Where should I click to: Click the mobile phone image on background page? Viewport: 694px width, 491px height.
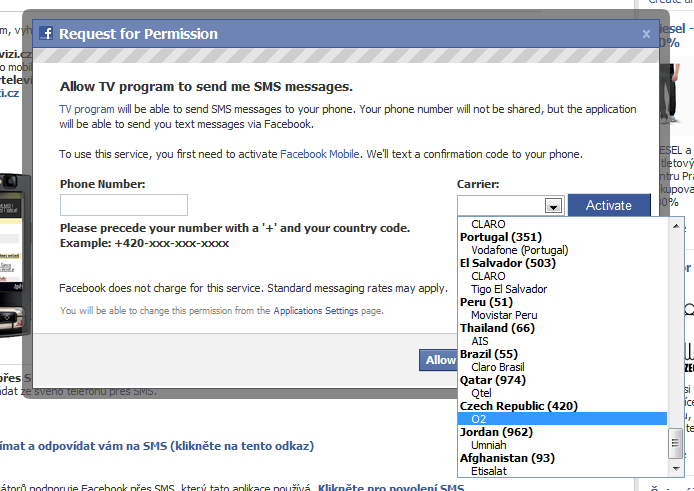tap(15, 255)
